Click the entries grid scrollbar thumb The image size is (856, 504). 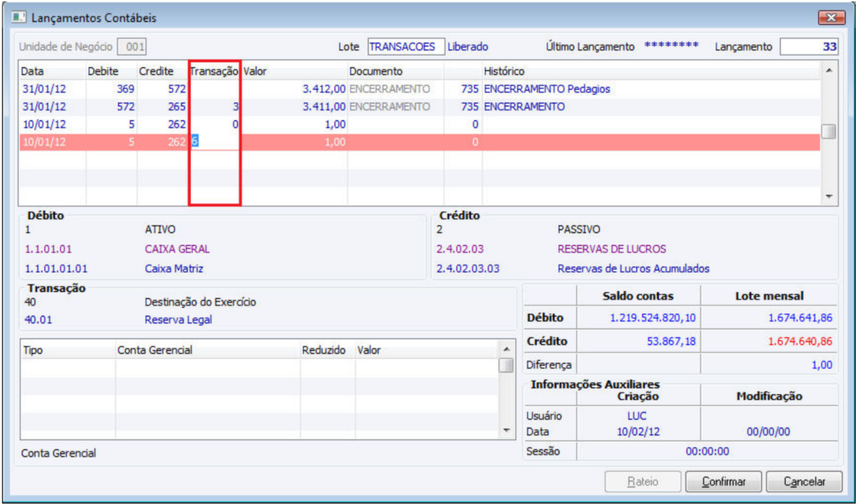tap(829, 131)
